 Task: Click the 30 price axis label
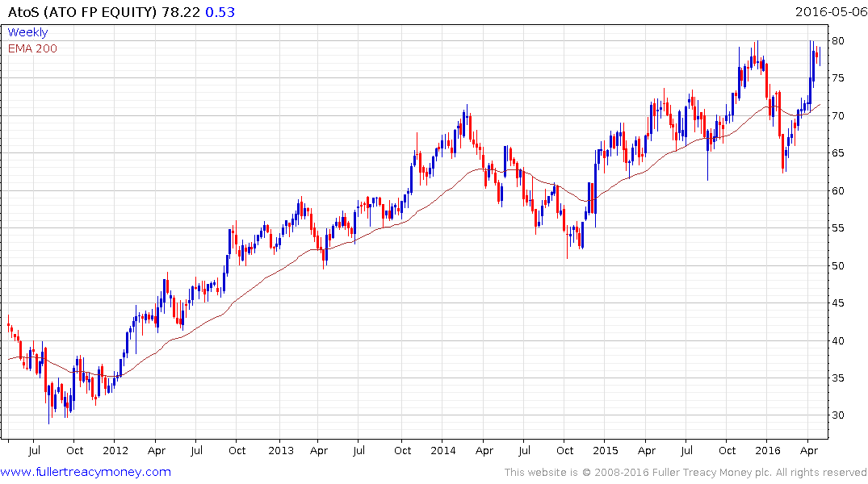tap(837, 415)
